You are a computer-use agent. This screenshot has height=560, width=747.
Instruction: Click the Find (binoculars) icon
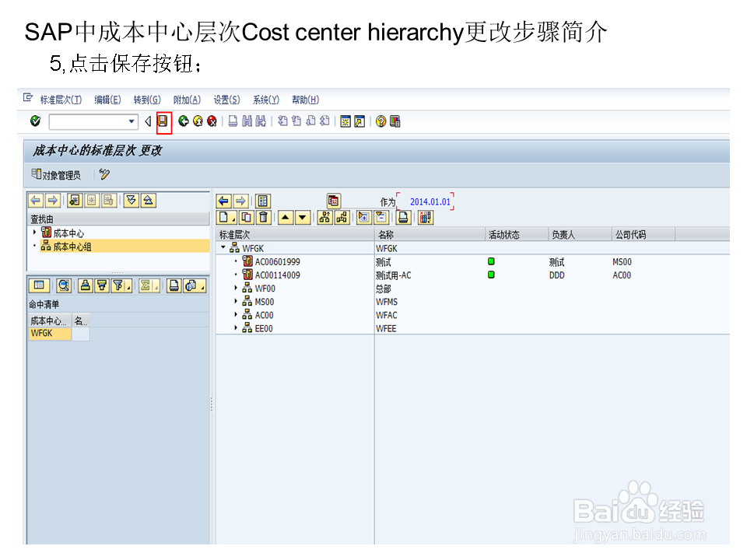click(247, 121)
